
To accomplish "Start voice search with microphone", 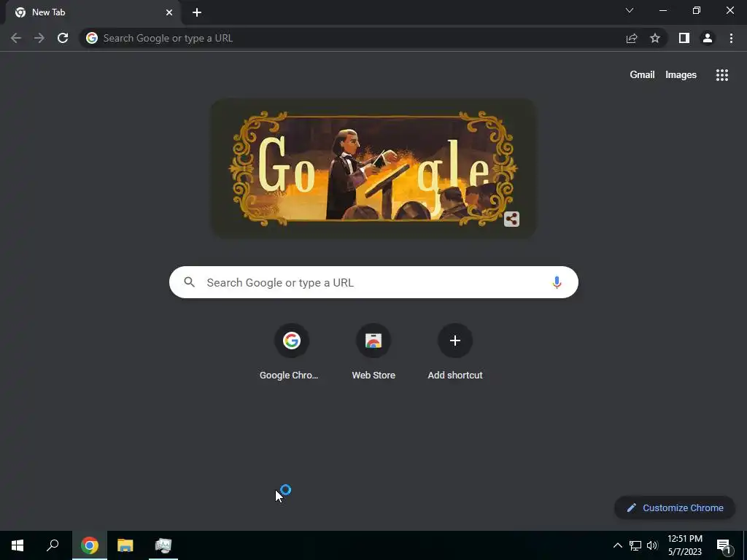I will [x=557, y=282].
